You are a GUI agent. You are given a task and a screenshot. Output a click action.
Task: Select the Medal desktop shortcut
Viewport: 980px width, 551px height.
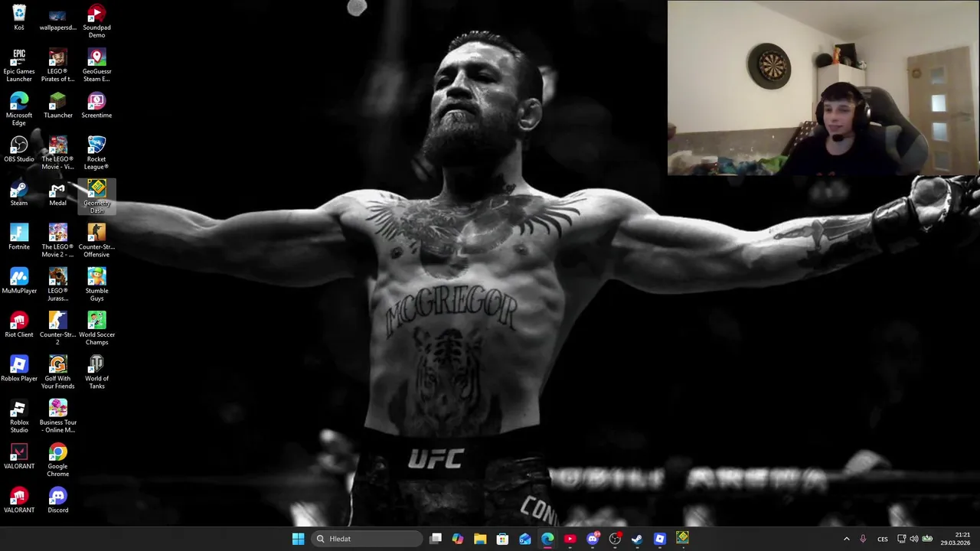tap(58, 194)
